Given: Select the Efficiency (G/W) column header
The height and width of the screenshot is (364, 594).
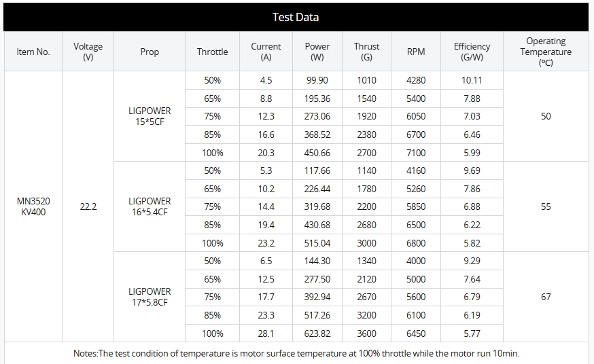Looking at the screenshot, I should click(472, 52).
